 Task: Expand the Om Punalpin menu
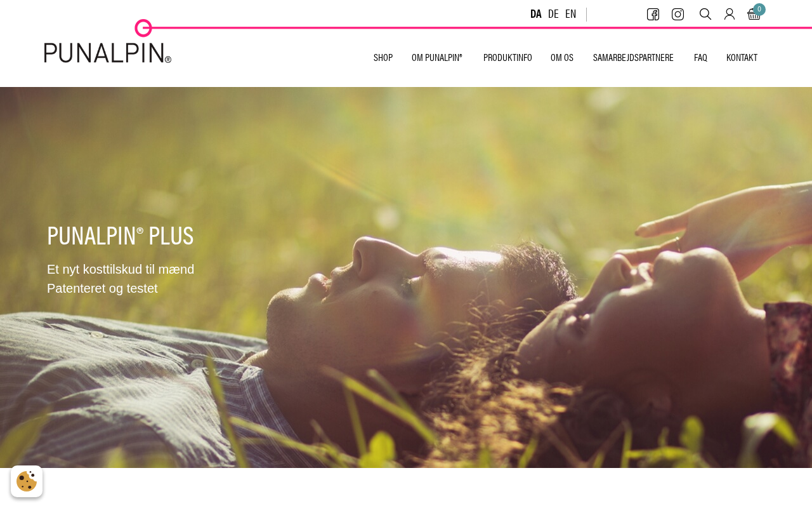[x=437, y=58]
